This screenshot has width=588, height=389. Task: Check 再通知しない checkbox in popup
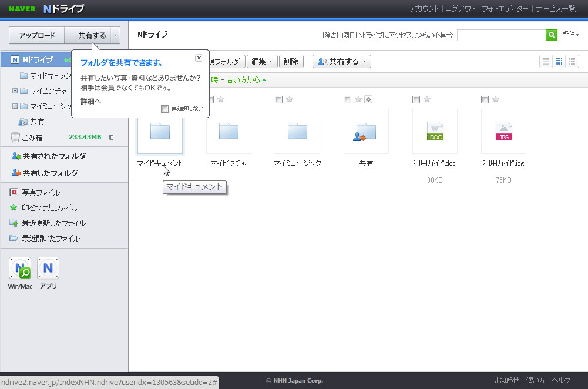click(164, 109)
